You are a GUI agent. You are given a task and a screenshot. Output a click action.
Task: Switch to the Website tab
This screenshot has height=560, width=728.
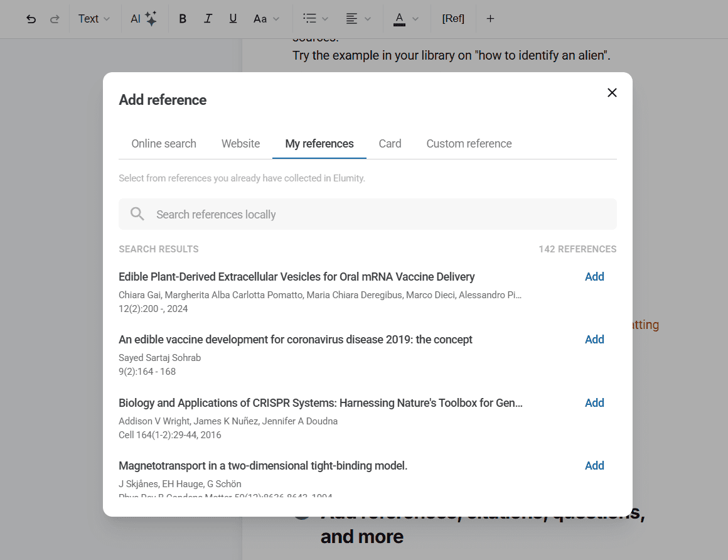coord(240,144)
